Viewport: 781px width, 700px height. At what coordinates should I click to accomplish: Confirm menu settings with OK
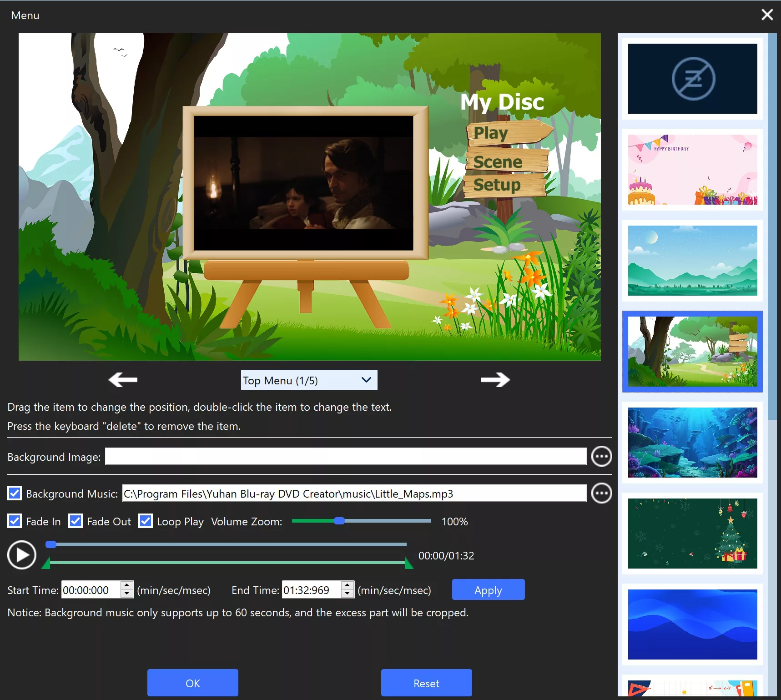point(192,683)
